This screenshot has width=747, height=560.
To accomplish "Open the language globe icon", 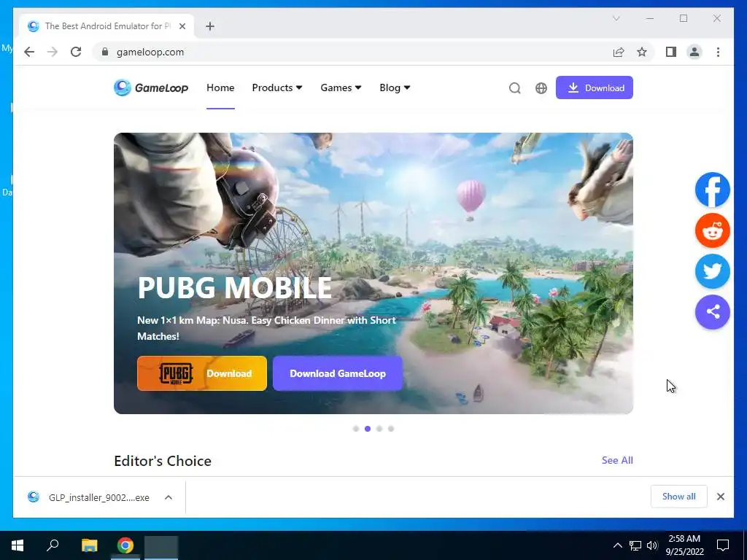I will pos(541,88).
